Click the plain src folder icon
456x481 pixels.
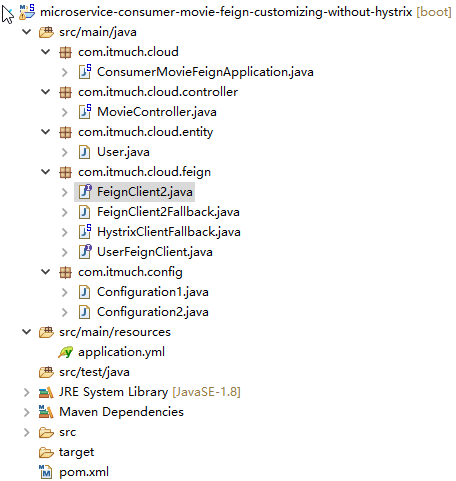(x=46, y=432)
